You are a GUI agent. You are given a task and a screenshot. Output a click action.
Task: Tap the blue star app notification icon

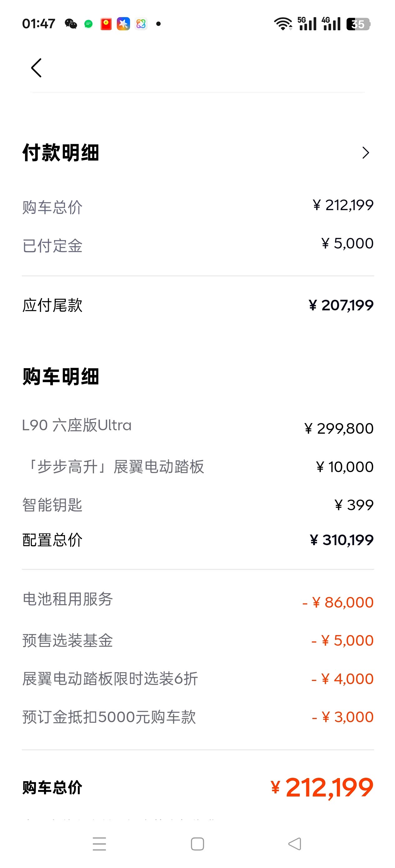(x=123, y=24)
